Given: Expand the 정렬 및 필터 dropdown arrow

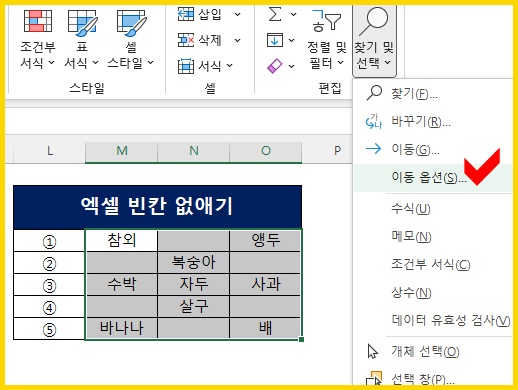Looking at the screenshot, I should (340, 62).
